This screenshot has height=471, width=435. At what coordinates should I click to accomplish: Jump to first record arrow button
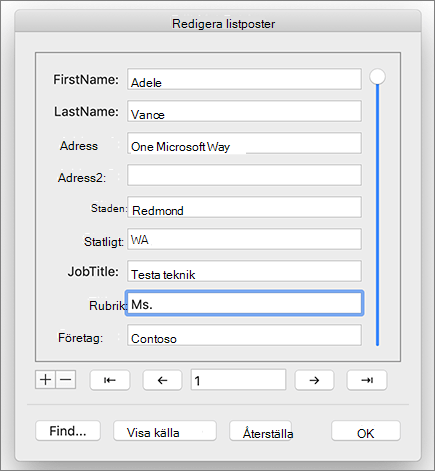pos(110,380)
